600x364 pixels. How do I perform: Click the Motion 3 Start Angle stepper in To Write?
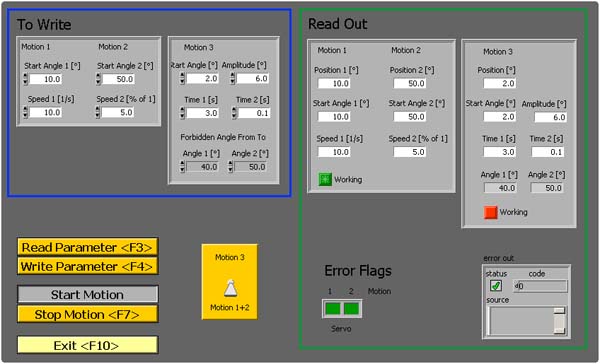pos(182,79)
